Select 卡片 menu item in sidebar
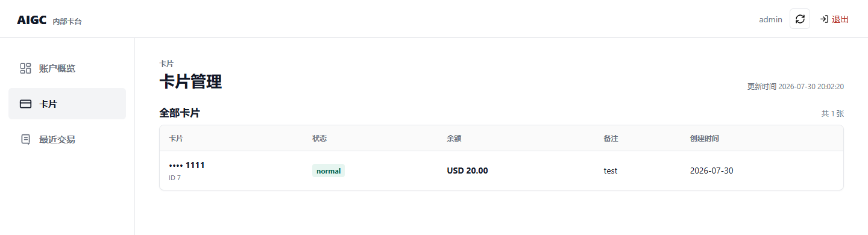Viewport: 868px width, 235px height. pyautogui.click(x=67, y=104)
